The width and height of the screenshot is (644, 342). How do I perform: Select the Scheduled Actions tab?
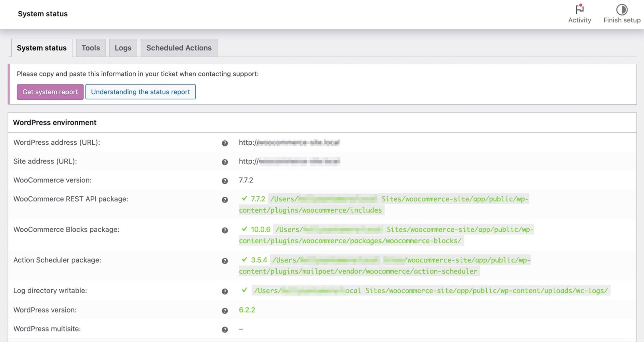179,48
